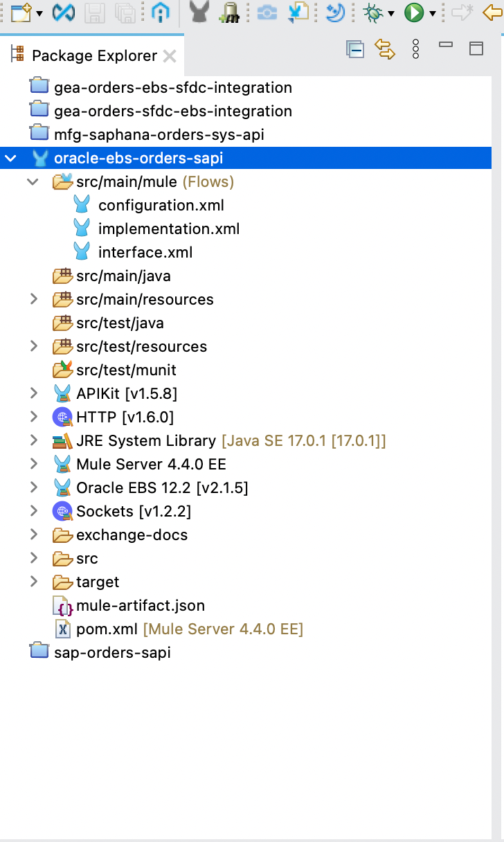Click the yellow back arrow toolbar icon
The image size is (504, 842).
pyautogui.click(x=493, y=12)
